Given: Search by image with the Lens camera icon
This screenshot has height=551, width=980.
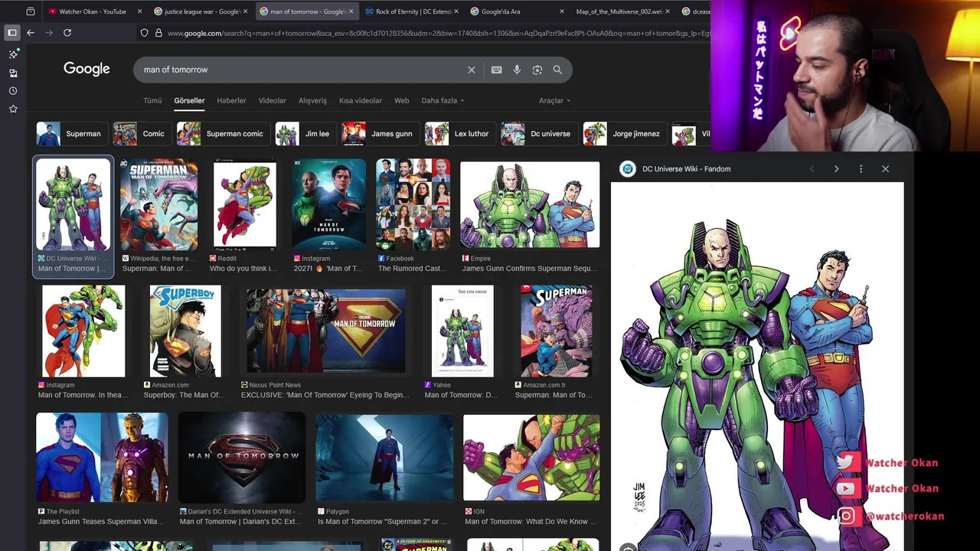Looking at the screenshot, I should pos(537,70).
